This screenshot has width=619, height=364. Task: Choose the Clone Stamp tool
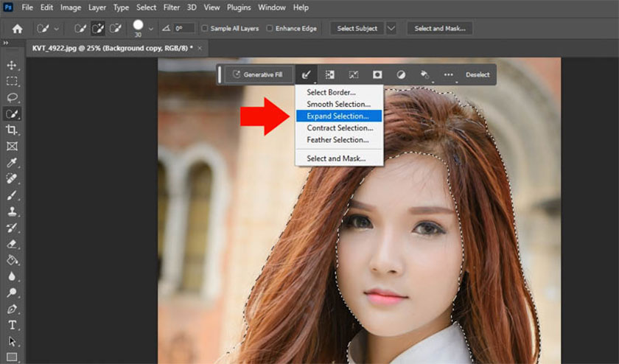[13, 211]
